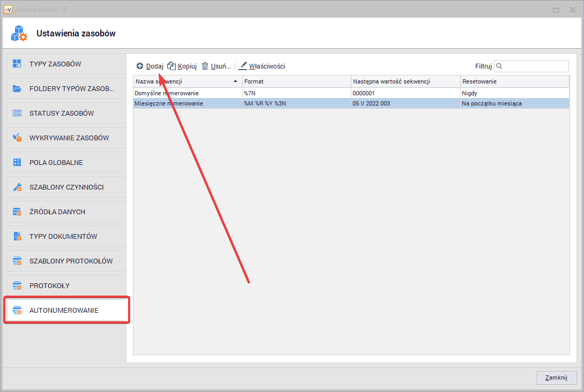The height and width of the screenshot is (392, 584).
Task: Click the Źródła danych database icon
Action: (17, 212)
